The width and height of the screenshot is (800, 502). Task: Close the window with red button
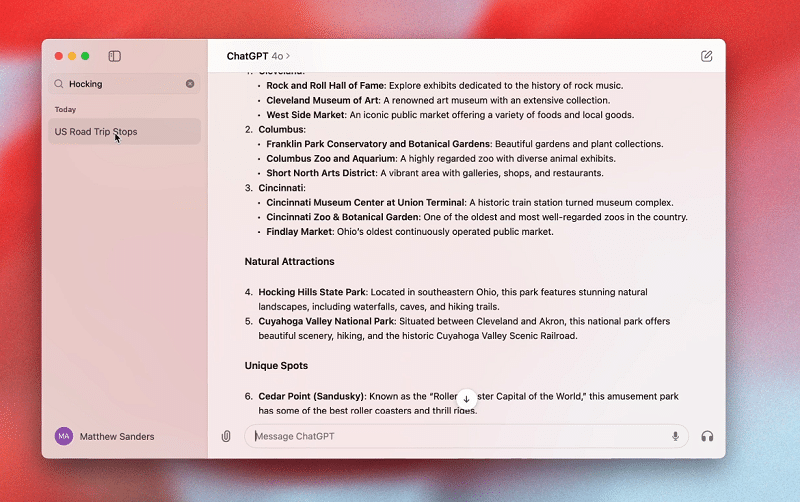[59, 56]
